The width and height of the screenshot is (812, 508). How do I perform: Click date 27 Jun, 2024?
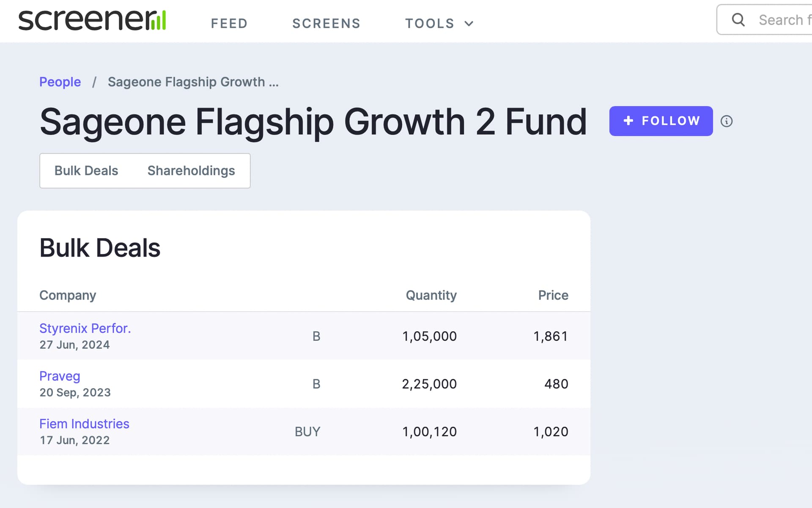point(74,345)
